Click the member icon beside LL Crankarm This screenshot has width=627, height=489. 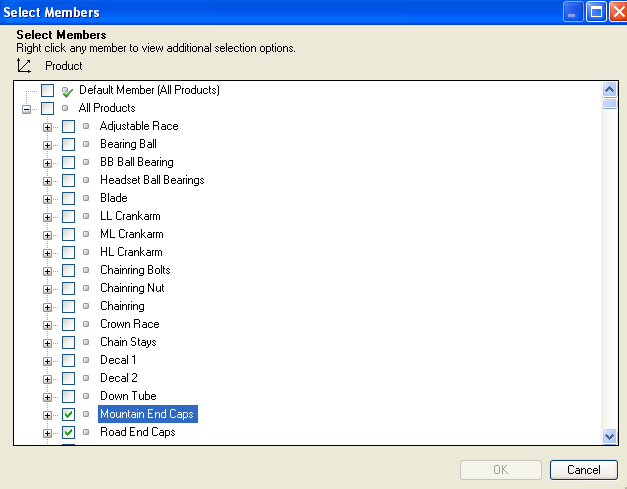click(x=86, y=216)
